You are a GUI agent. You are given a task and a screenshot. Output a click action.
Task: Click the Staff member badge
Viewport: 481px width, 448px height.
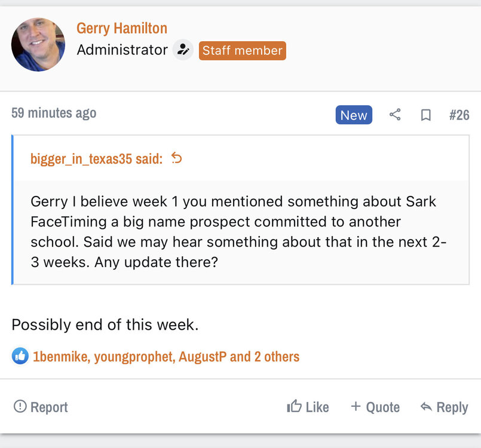click(243, 51)
